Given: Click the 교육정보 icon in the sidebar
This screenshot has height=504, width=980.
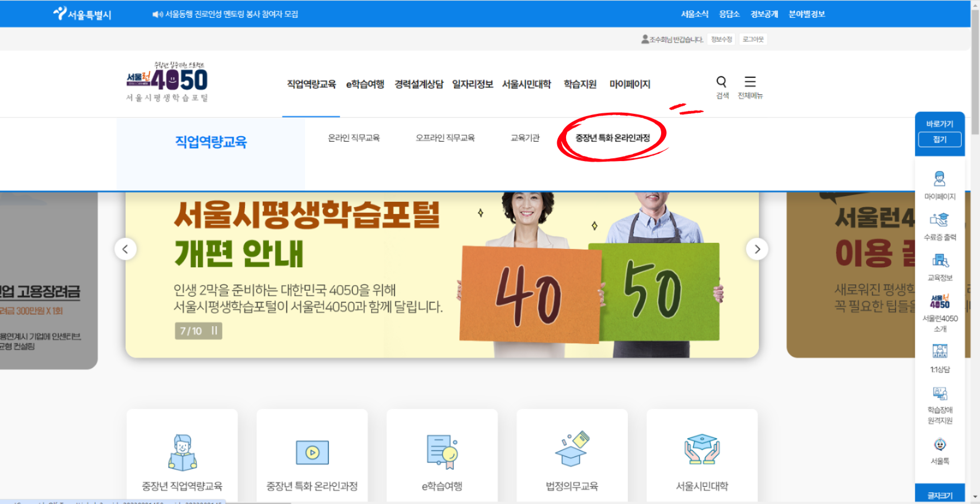Looking at the screenshot, I should (939, 261).
